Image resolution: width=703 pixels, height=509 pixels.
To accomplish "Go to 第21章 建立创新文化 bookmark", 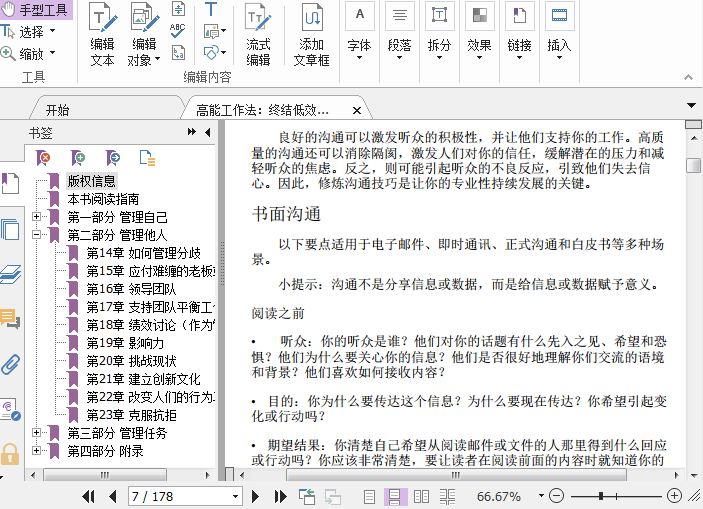I will tap(143, 379).
